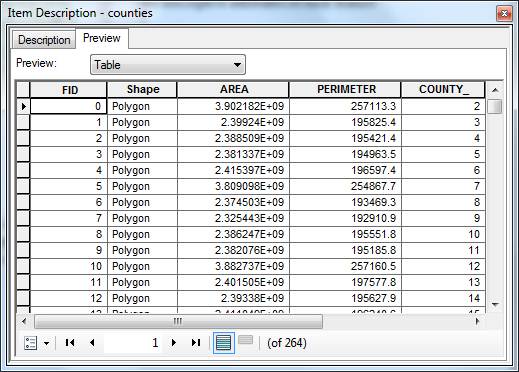Click the COUNTY_ cell with value 14

pos(443,298)
